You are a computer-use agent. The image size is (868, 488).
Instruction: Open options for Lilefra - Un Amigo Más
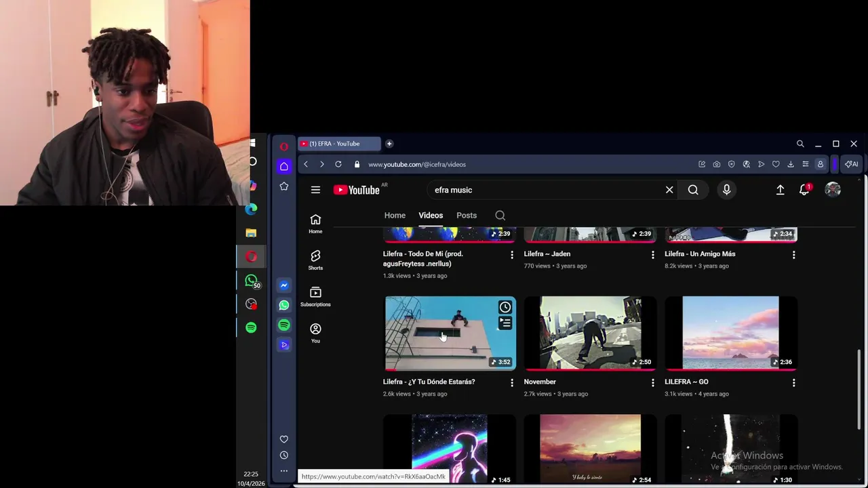[794, 255]
